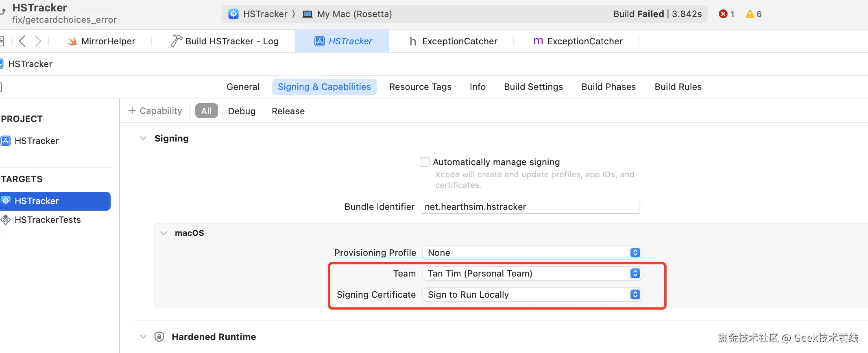This screenshot has width=868, height=353.
Task: Select the HSTracker target
Action: [x=55, y=201]
